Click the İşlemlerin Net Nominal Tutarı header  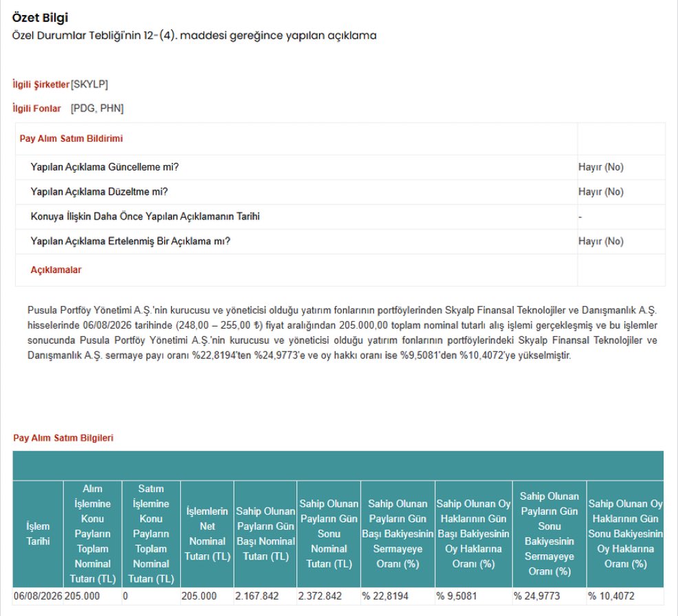207,534
